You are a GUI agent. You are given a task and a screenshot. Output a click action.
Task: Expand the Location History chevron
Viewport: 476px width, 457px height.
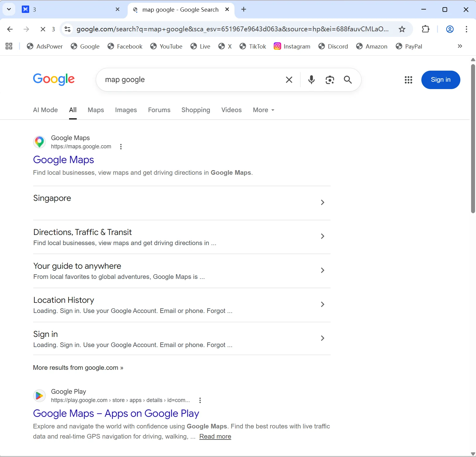click(x=322, y=304)
